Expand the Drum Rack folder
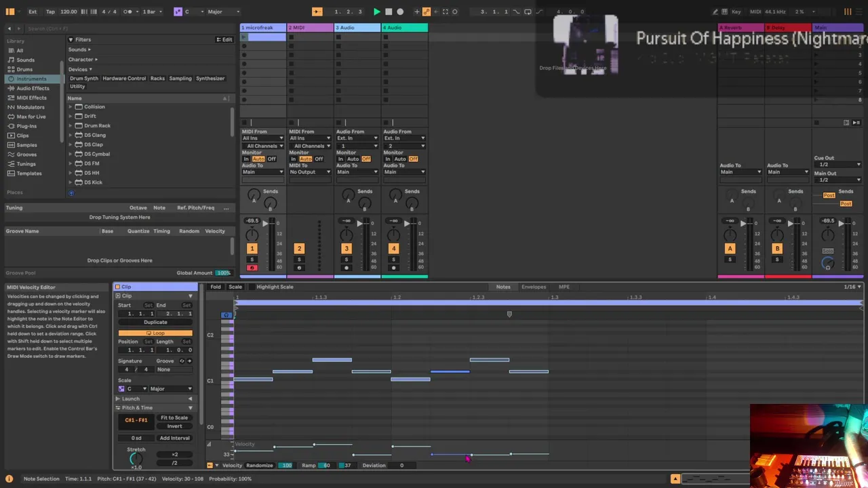Screen dimensions: 868x488 (71, 125)
